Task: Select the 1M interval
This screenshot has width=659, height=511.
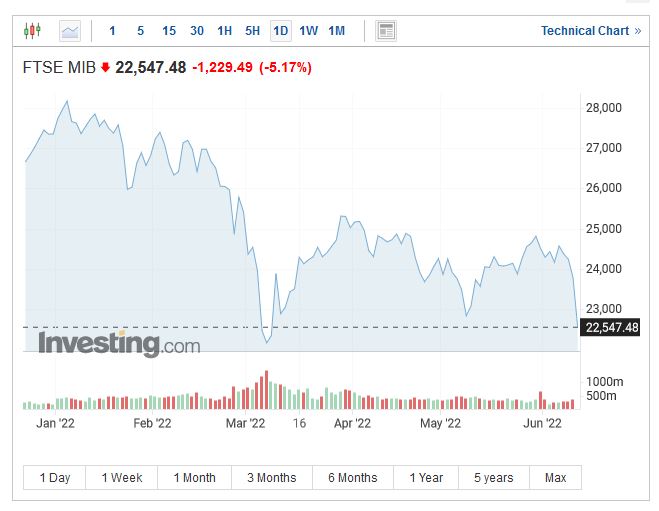Action: point(337,31)
